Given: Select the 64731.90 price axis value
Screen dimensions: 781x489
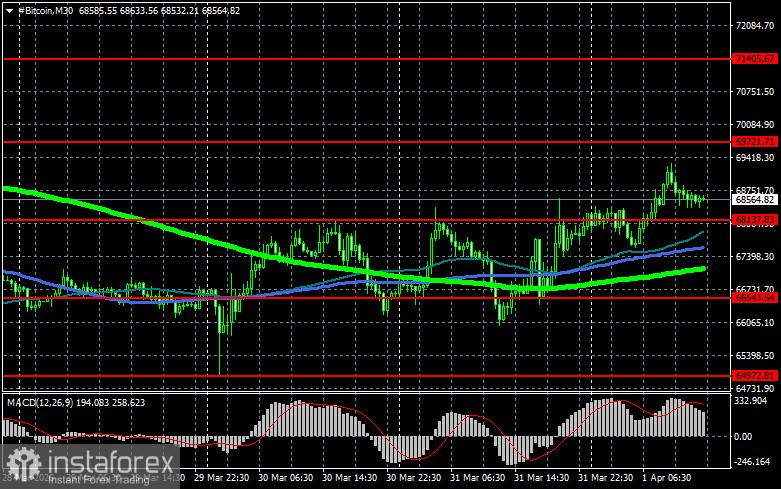Looking at the screenshot, I should (x=755, y=388).
